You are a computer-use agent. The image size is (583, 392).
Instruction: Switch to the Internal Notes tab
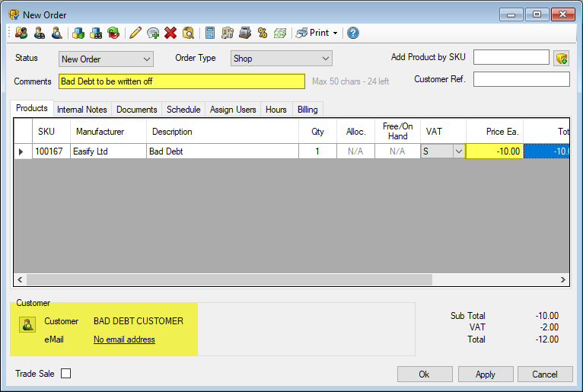82,110
